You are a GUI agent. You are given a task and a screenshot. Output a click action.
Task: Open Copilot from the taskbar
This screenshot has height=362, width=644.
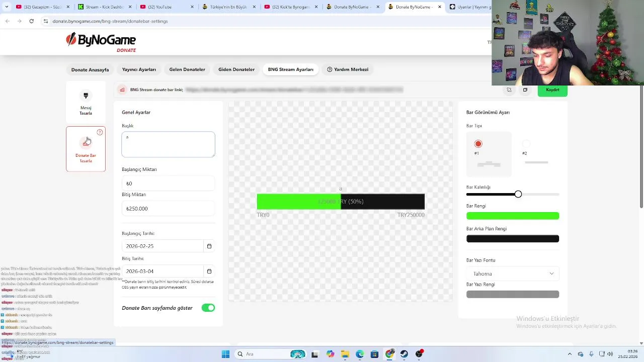pyautogui.click(x=330, y=354)
